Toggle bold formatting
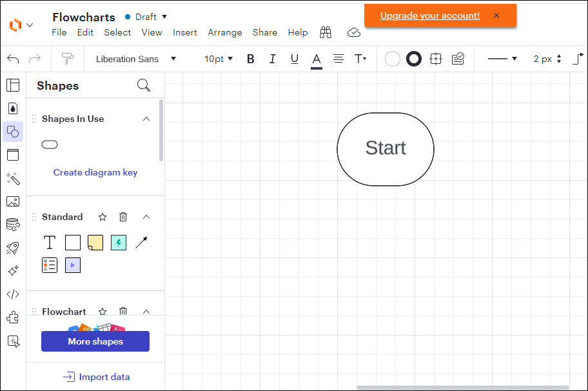This screenshot has height=391, width=588. [x=251, y=59]
